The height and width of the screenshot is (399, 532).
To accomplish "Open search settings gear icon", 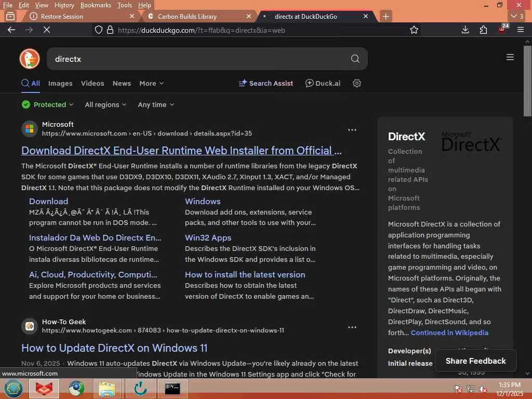I will point(356,83).
